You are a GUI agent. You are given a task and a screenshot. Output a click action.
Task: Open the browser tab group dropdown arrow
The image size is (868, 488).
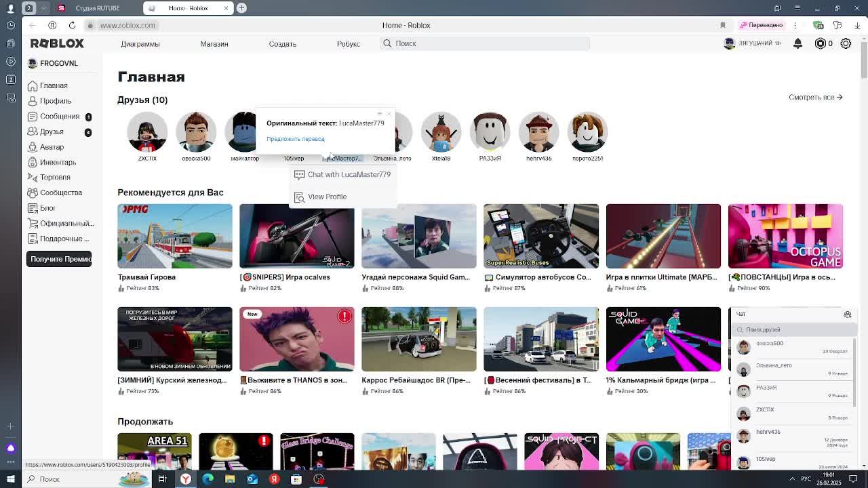43,8
